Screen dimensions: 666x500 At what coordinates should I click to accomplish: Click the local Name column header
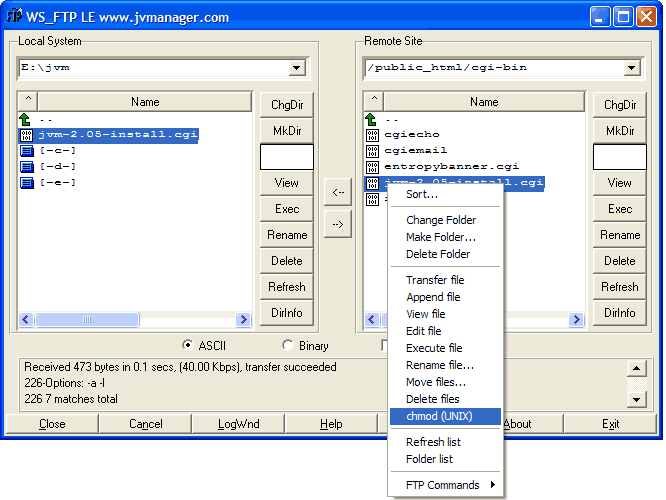point(145,102)
